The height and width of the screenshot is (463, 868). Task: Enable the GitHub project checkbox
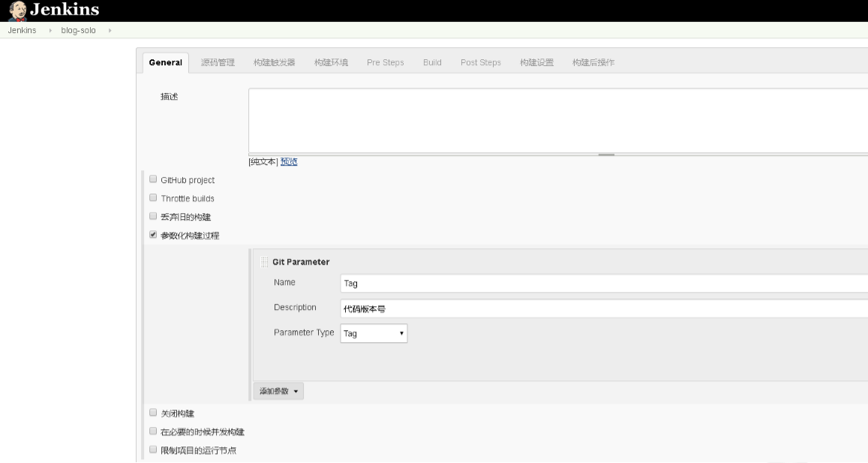coord(153,179)
